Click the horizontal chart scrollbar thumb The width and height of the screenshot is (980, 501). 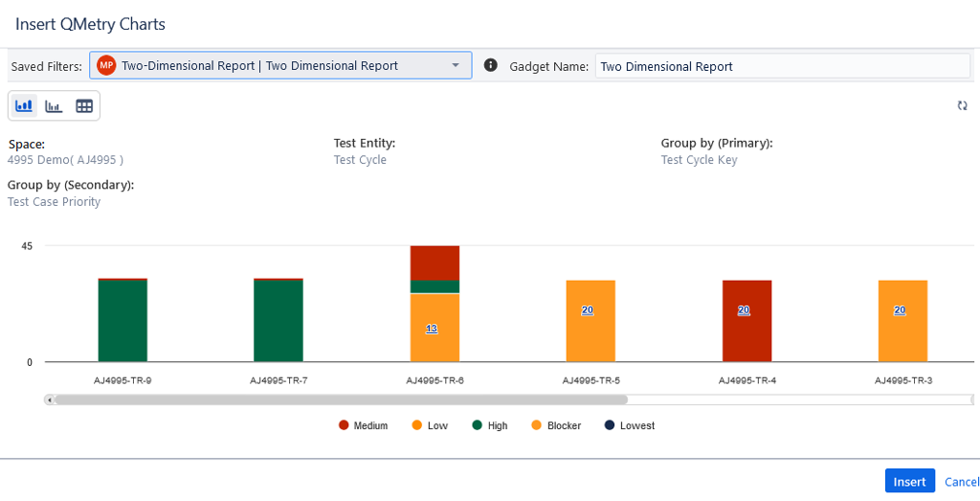point(340,399)
